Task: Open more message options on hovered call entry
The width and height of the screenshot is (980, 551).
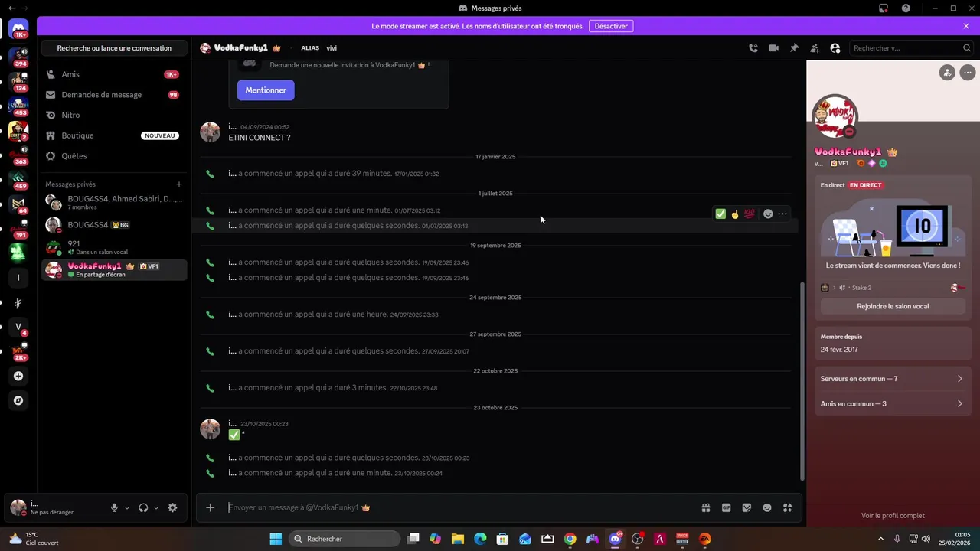Action: point(782,214)
